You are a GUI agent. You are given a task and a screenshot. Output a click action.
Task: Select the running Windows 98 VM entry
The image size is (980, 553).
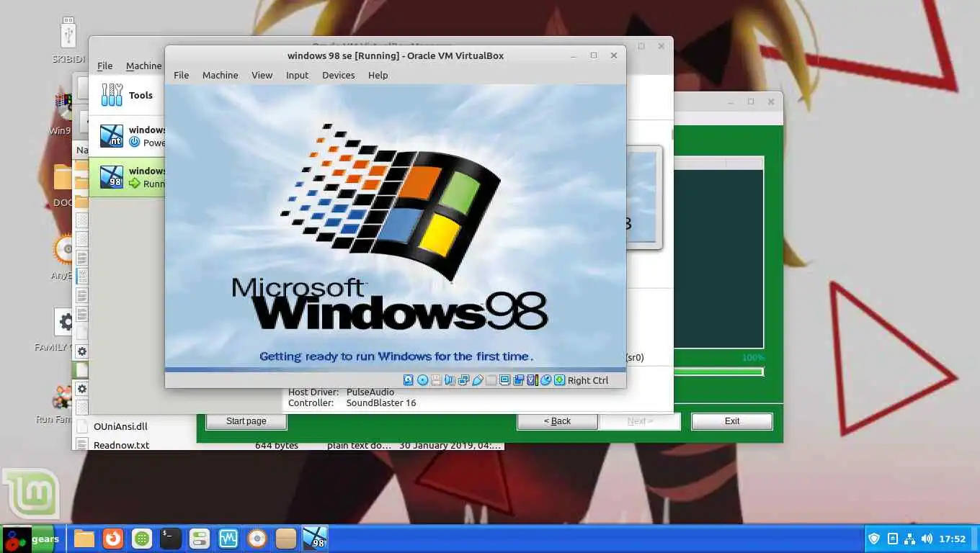point(127,177)
